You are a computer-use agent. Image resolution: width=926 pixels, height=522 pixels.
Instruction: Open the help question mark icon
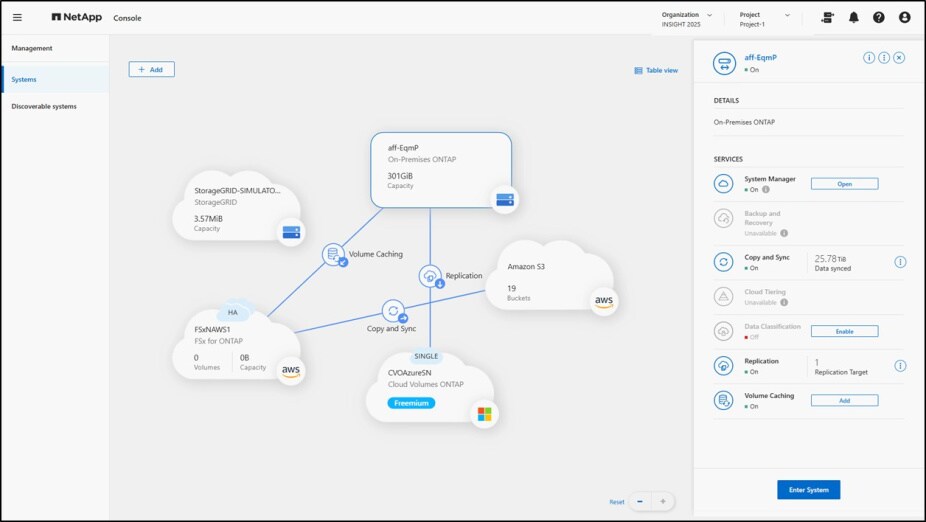[878, 17]
